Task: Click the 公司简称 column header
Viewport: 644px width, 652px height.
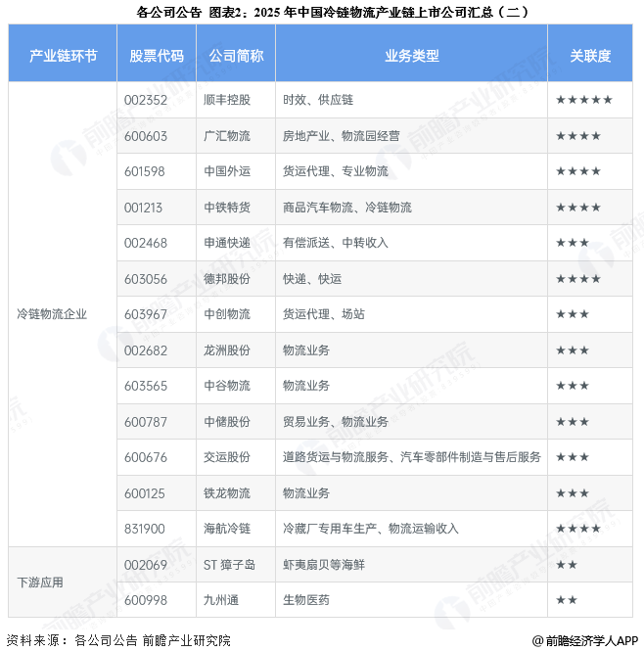Action: [x=236, y=55]
